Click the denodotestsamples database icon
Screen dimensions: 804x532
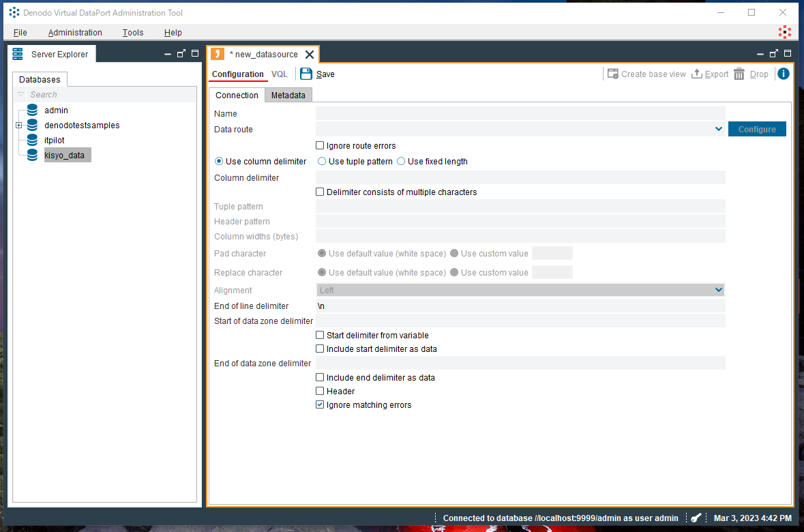click(x=32, y=125)
